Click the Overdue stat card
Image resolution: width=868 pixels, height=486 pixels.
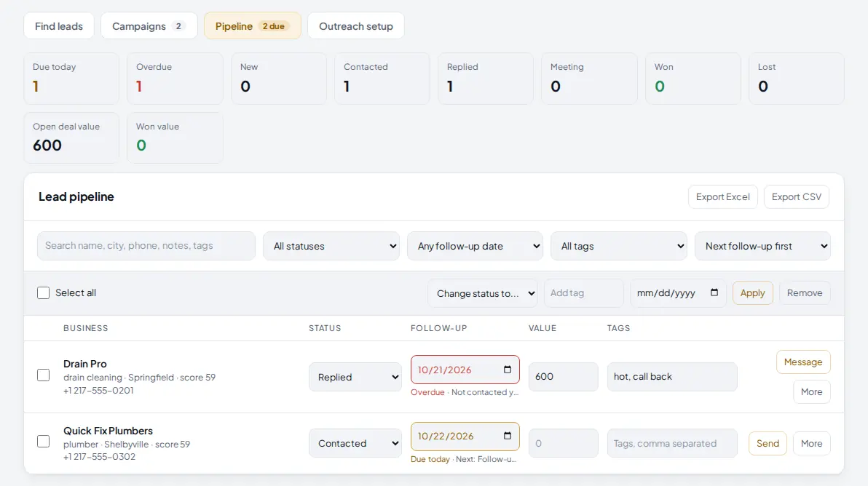[175, 79]
